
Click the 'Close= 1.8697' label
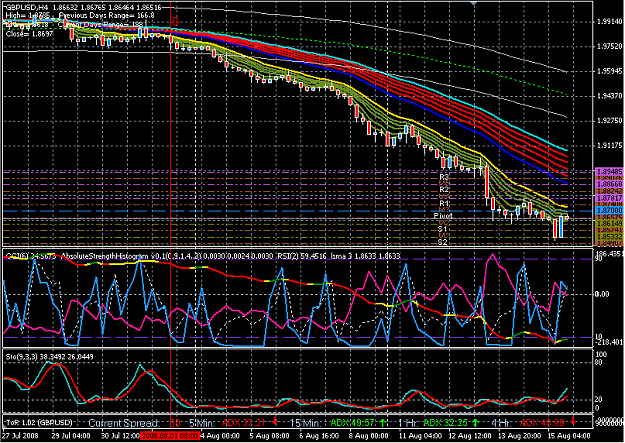click(x=29, y=34)
